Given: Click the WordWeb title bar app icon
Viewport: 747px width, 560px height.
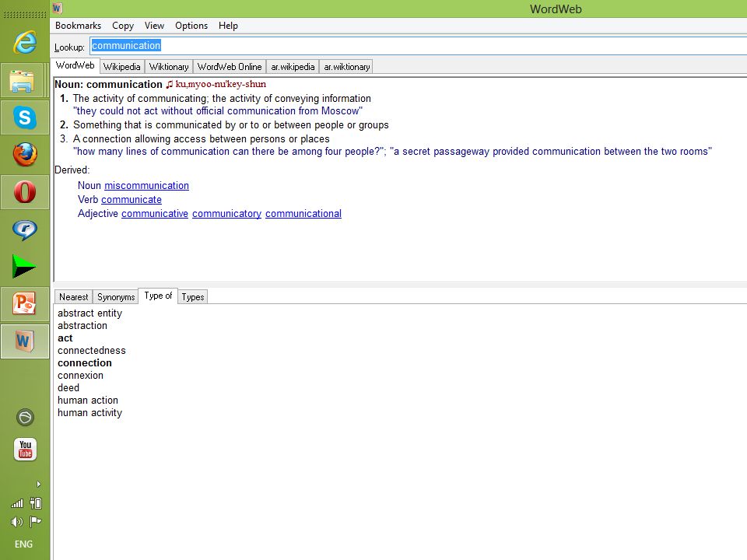Looking at the screenshot, I should pyautogui.click(x=57, y=9).
